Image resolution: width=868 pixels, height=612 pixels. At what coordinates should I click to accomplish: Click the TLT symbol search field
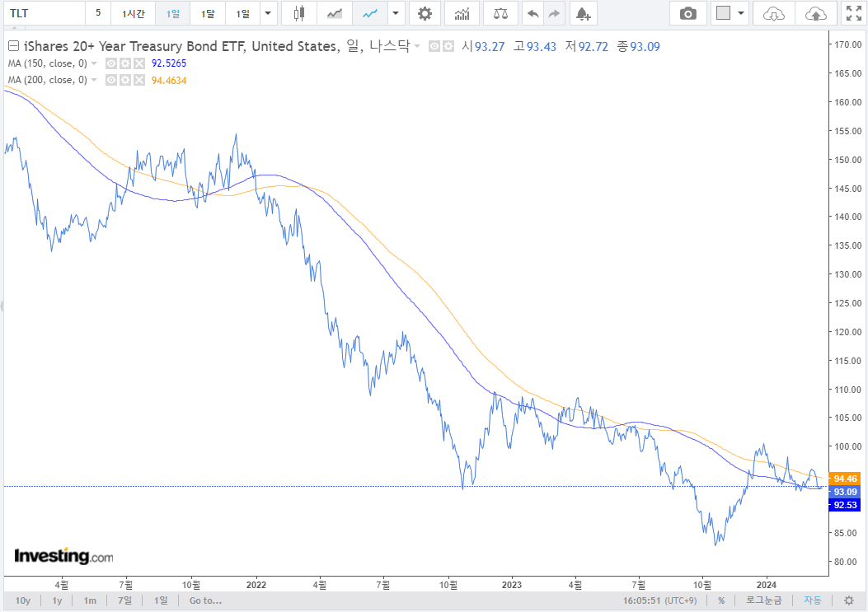pos(45,13)
